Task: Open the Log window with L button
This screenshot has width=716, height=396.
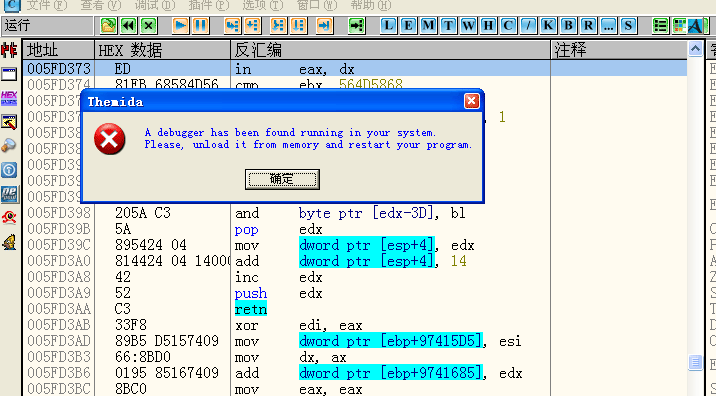Action: click(x=388, y=25)
